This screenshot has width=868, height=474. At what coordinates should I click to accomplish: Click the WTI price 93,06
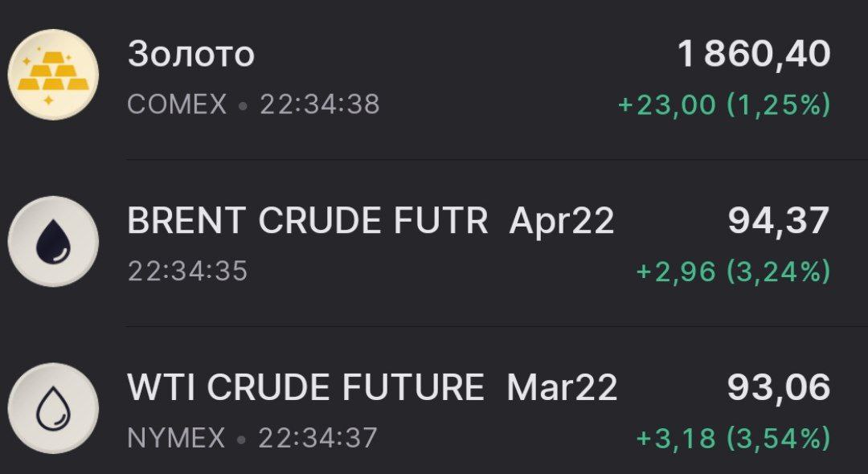(779, 386)
